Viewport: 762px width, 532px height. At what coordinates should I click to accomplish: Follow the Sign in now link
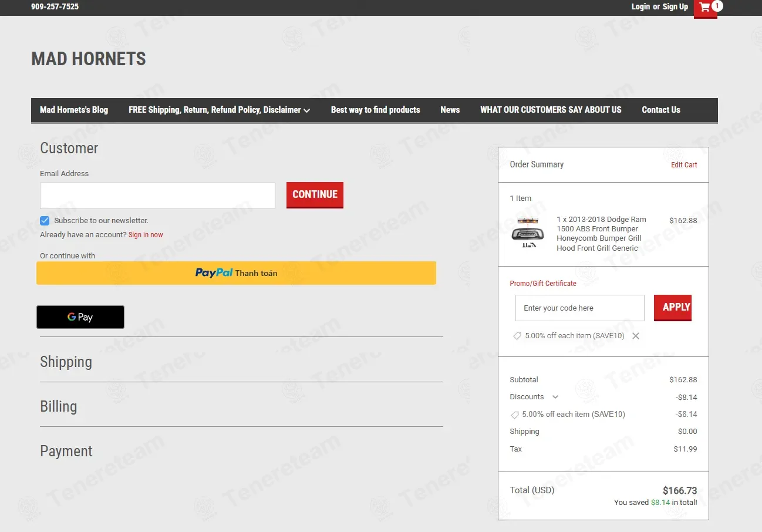tap(146, 235)
